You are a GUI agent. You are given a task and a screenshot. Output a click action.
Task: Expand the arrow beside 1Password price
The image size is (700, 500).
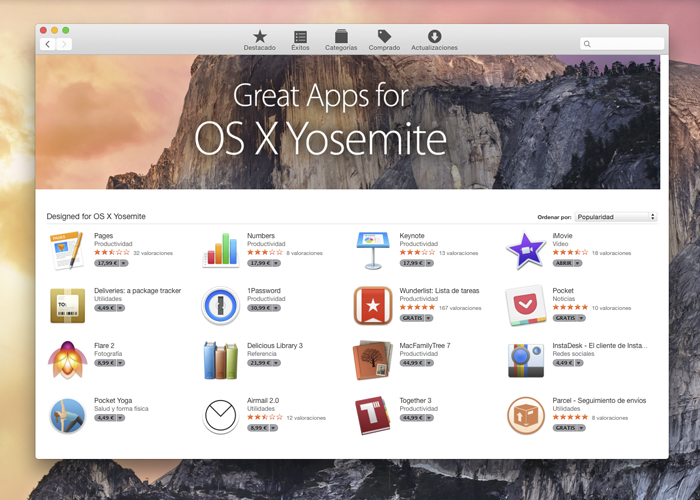point(276,308)
